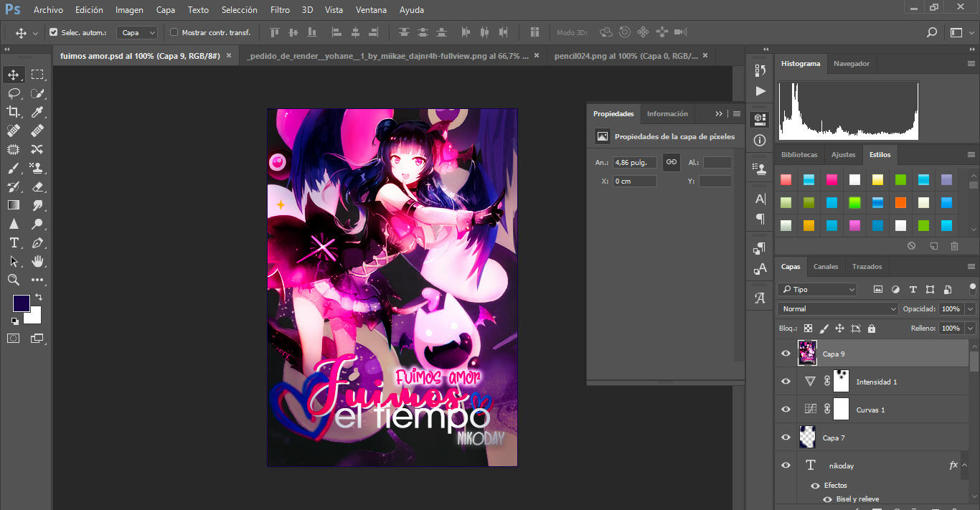
Task: Switch to the Canales tab
Action: pyautogui.click(x=826, y=267)
